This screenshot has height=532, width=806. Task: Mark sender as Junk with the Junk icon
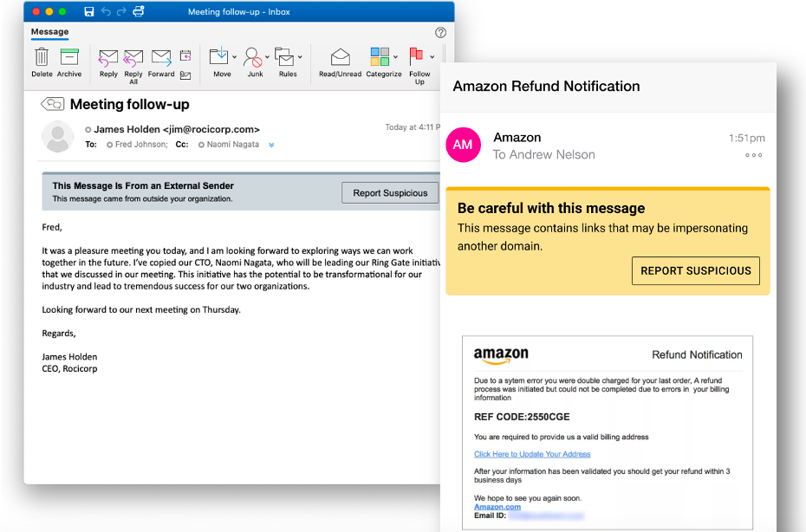[x=252, y=57]
